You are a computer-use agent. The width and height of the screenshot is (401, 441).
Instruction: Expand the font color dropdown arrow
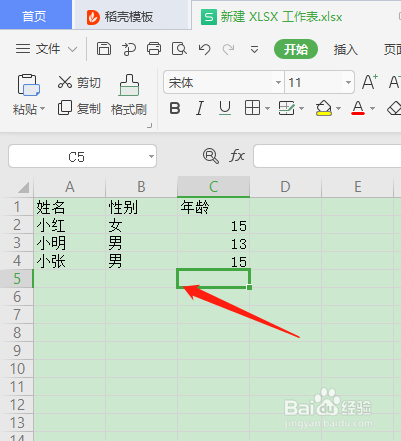coord(373,108)
